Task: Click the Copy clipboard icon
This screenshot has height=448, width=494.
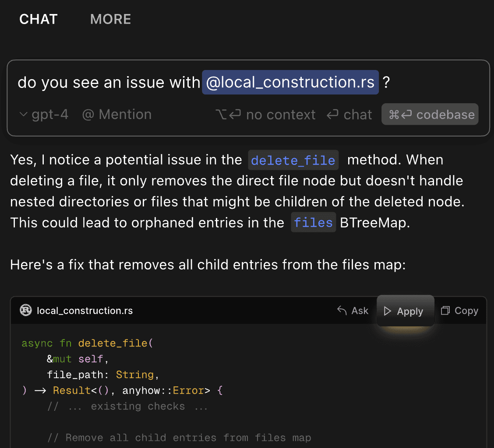Action: tap(445, 311)
